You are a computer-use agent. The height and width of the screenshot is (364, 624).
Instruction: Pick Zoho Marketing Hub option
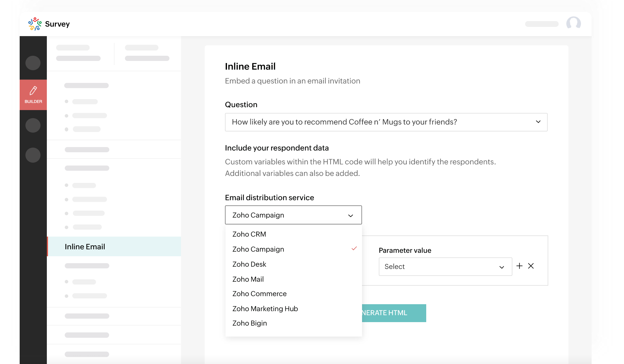[265, 309]
